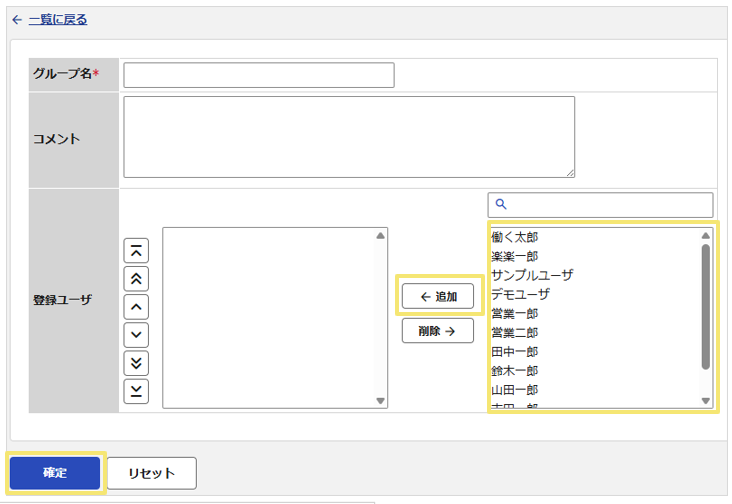The width and height of the screenshot is (732, 504).
Task: Focus the コメント text area
Action: pyautogui.click(x=349, y=137)
